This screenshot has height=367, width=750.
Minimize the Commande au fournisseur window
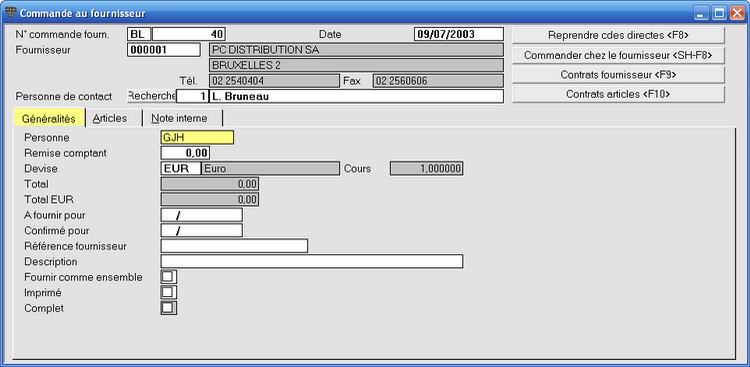coord(702,13)
